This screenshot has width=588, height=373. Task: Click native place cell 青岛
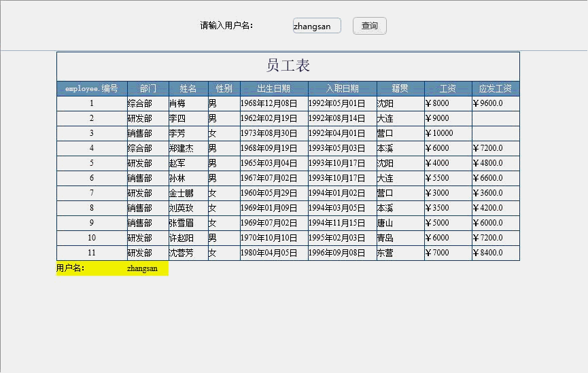coord(400,238)
